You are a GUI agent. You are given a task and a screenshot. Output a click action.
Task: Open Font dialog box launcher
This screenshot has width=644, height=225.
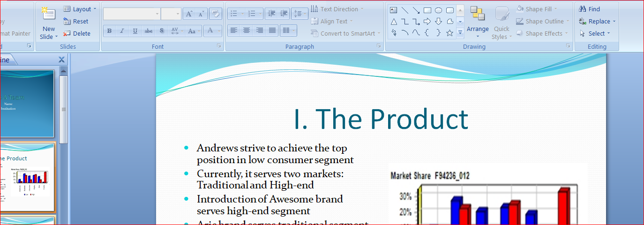pos(219,46)
